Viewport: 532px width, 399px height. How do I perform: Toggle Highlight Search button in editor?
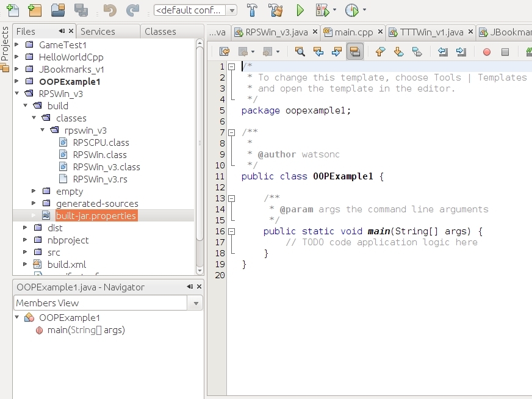355,52
